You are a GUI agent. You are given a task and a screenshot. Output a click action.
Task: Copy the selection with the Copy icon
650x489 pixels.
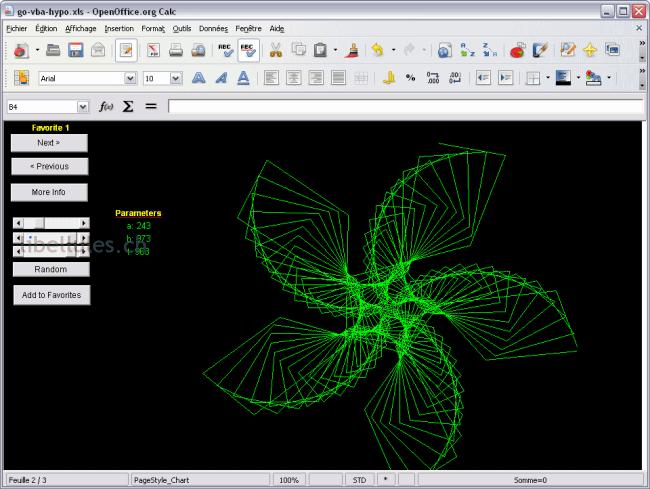coord(298,50)
